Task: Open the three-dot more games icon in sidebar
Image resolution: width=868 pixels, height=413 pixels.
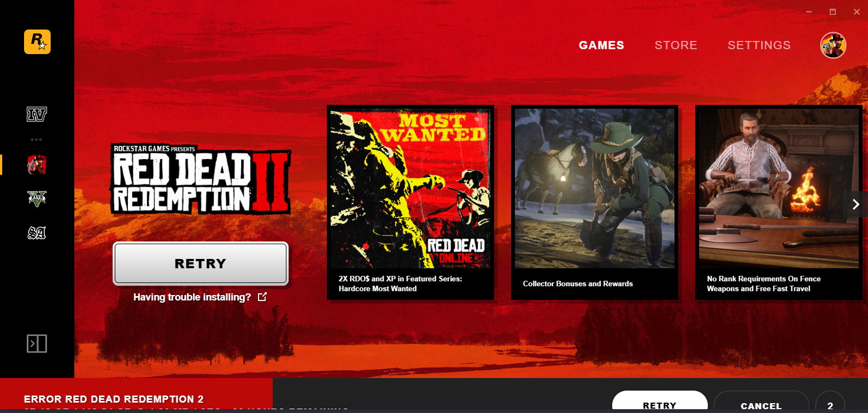Action: point(37,140)
